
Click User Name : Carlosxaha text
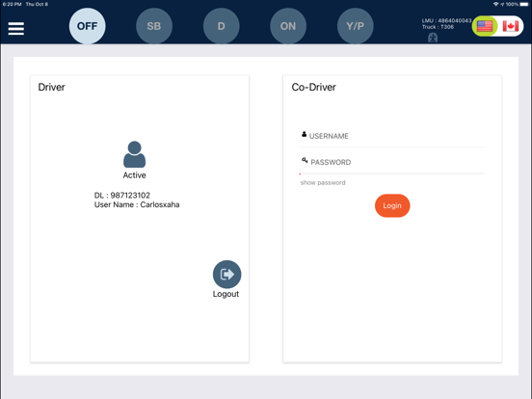[137, 204]
